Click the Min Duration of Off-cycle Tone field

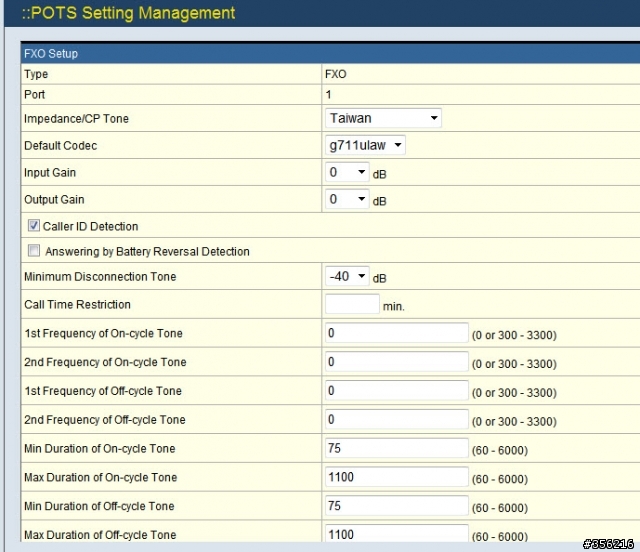tap(397, 505)
